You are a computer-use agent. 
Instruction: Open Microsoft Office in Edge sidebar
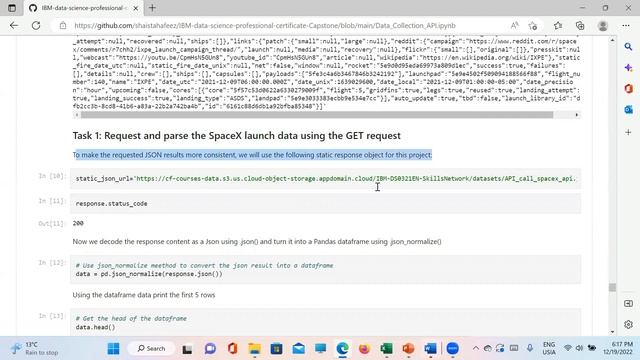tap(628, 89)
